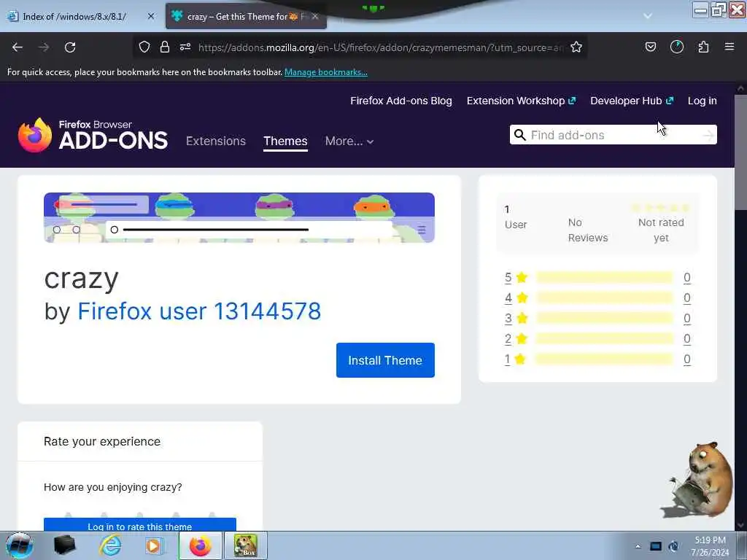Open Save to Pocket icon
This screenshot has width=747, height=560.
pos(651,47)
